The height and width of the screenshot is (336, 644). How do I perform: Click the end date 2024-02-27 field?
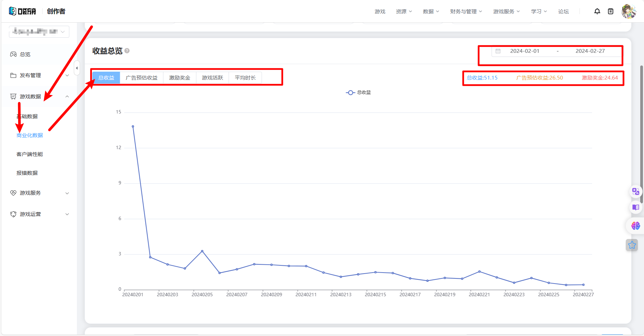point(590,51)
